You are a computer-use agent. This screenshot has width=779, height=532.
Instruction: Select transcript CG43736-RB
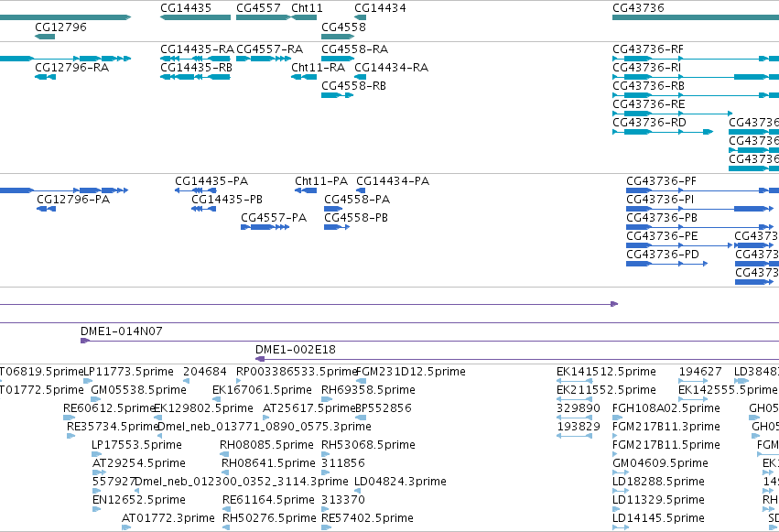point(696,95)
